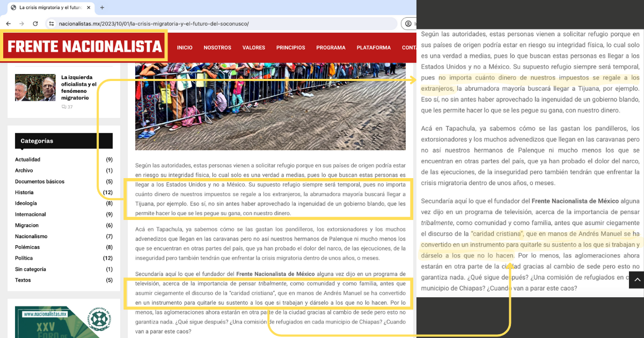
Task: Click the address bar URL field
Action: click(215, 24)
